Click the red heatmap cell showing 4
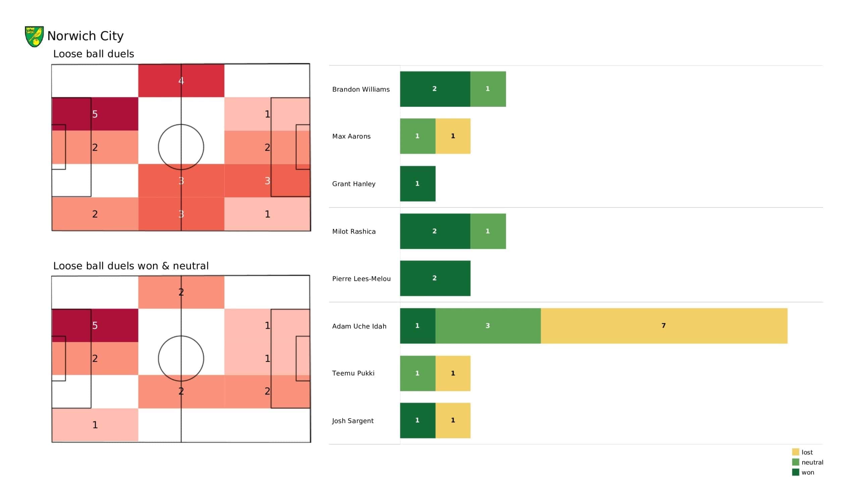 click(x=181, y=81)
